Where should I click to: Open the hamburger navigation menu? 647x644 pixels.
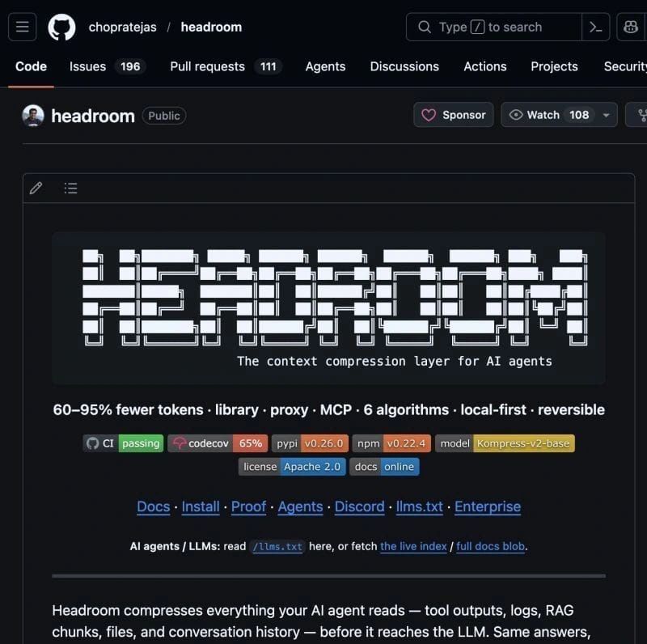point(23,28)
